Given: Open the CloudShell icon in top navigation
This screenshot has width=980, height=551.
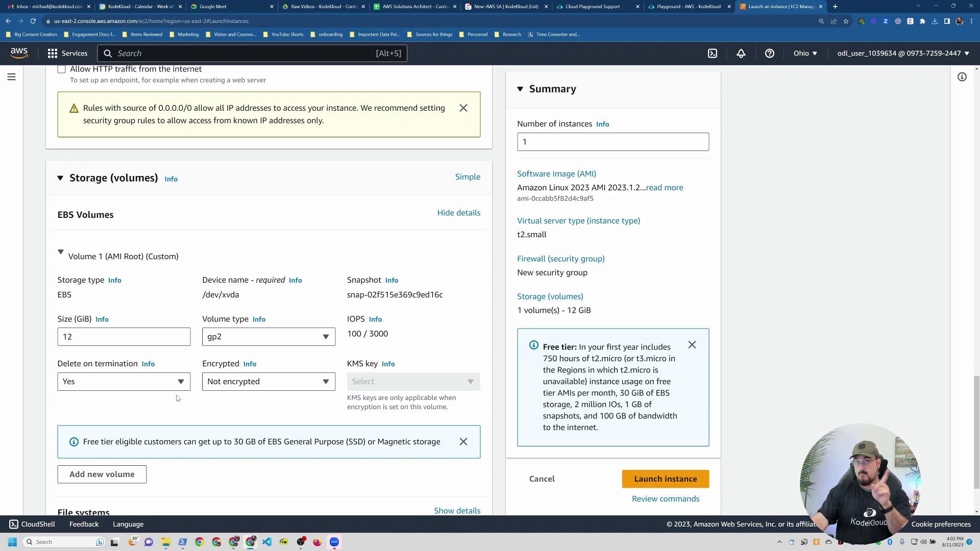Looking at the screenshot, I should click(713, 53).
